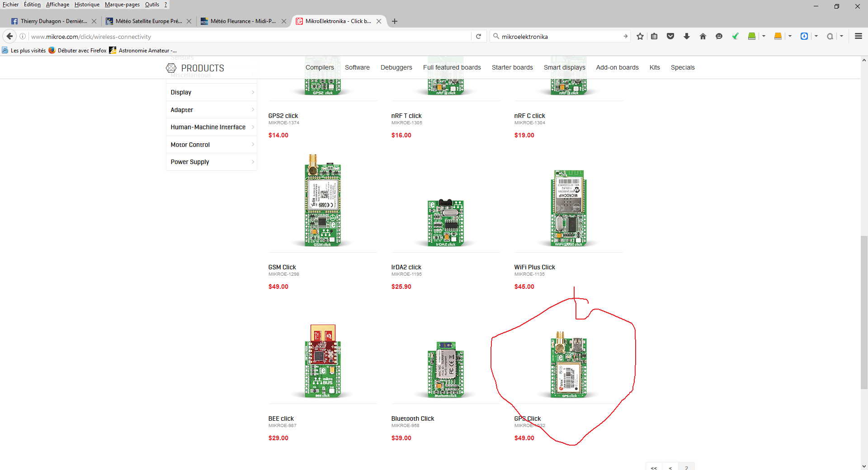Open the Firefox hamburger menu
This screenshot has height=470, width=868.
pyautogui.click(x=858, y=37)
